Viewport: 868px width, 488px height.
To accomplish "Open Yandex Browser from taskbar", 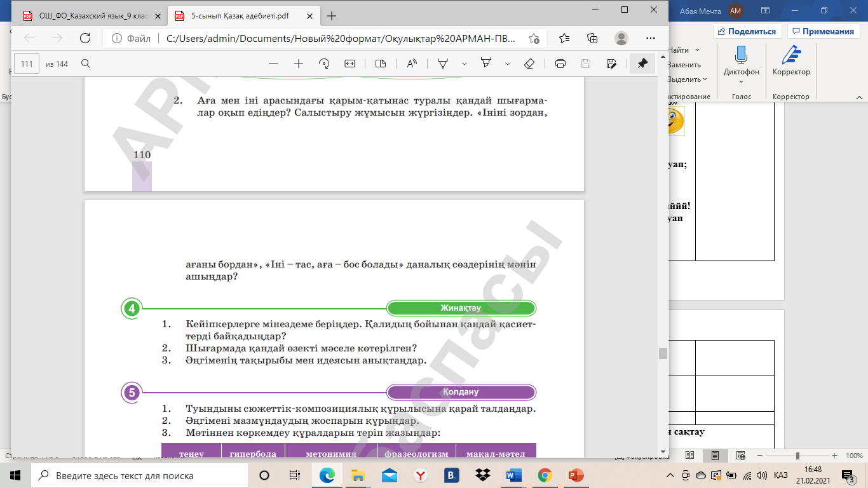I will point(420,475).
